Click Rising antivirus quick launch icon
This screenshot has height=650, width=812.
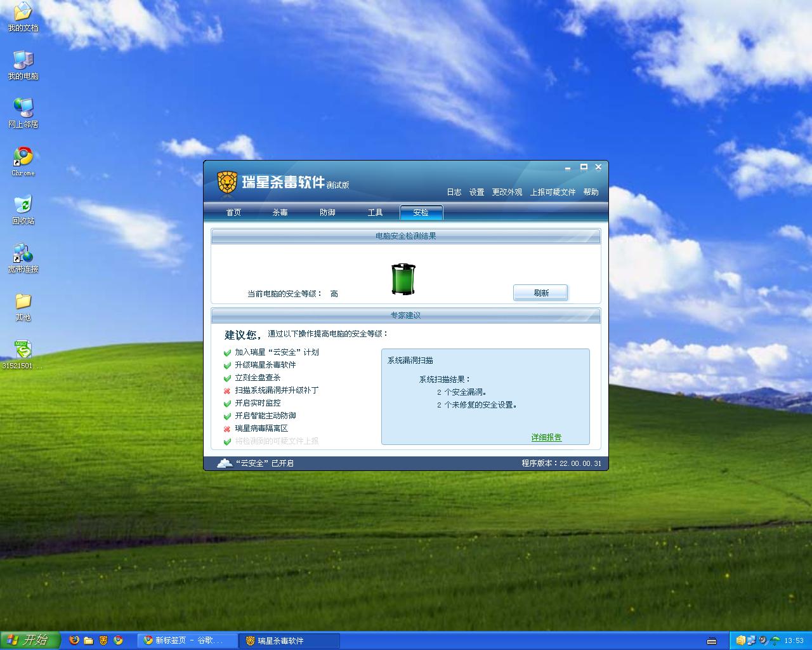coord(103,640)
